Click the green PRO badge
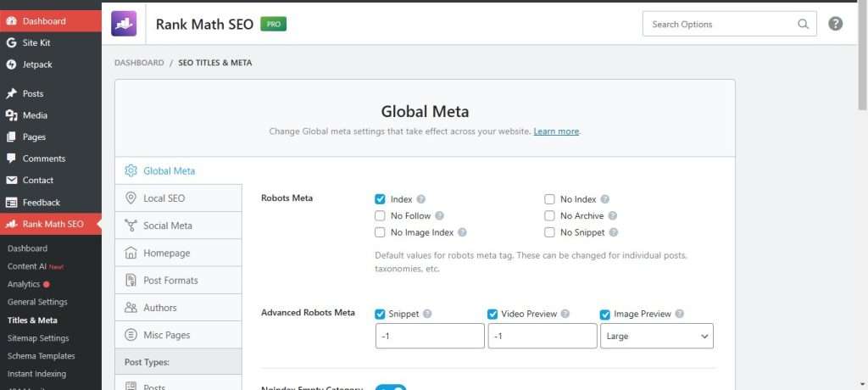This screenshot has width=868, height=390. pyautogui.click(x=274, y=24)
